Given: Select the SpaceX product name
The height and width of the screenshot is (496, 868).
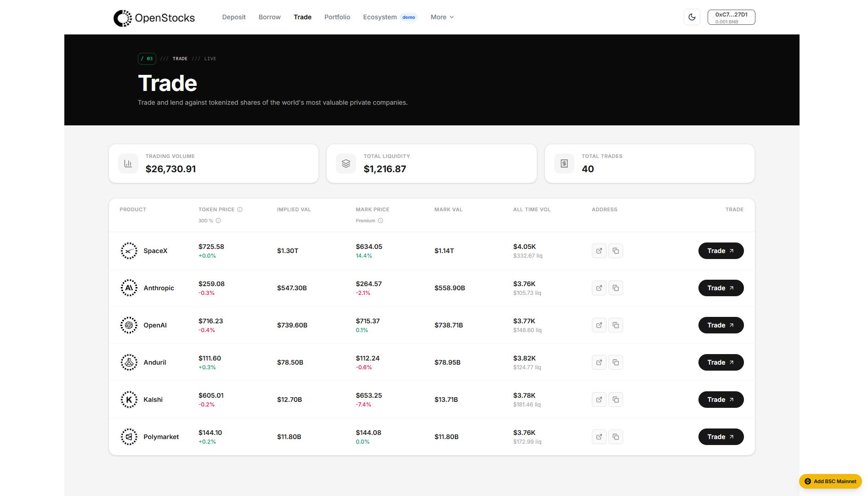Looking at the screenshot, I should tap(155, 251).
